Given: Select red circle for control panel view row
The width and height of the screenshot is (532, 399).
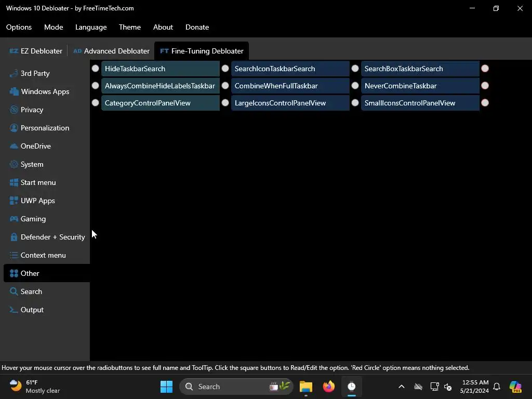Looking at the screenshot, I should click(x=485, y=102).
